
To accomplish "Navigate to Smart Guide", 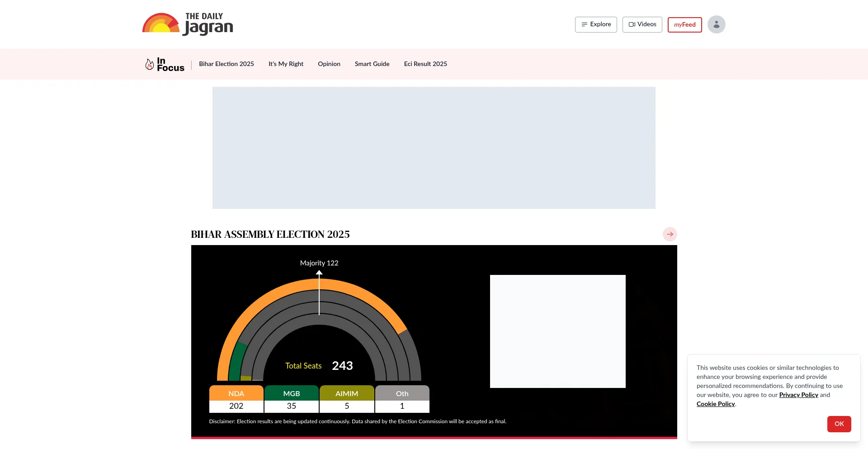I will coord(372,64).
